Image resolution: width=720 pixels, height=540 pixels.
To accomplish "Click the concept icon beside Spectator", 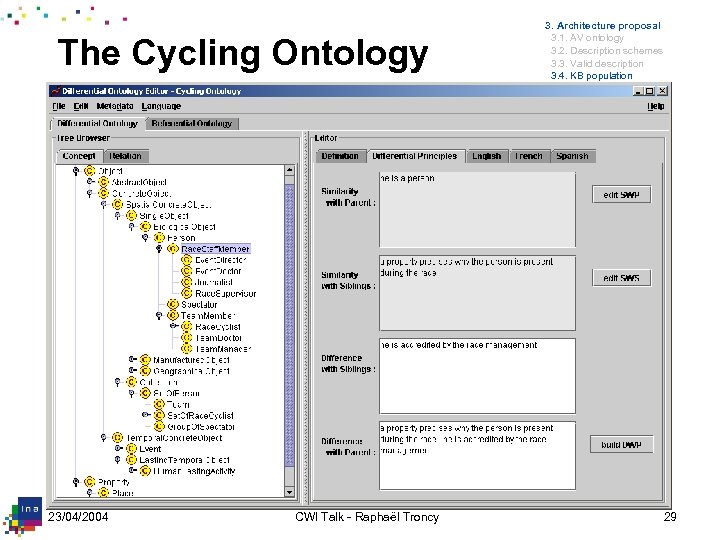I will tap(173, 304).
